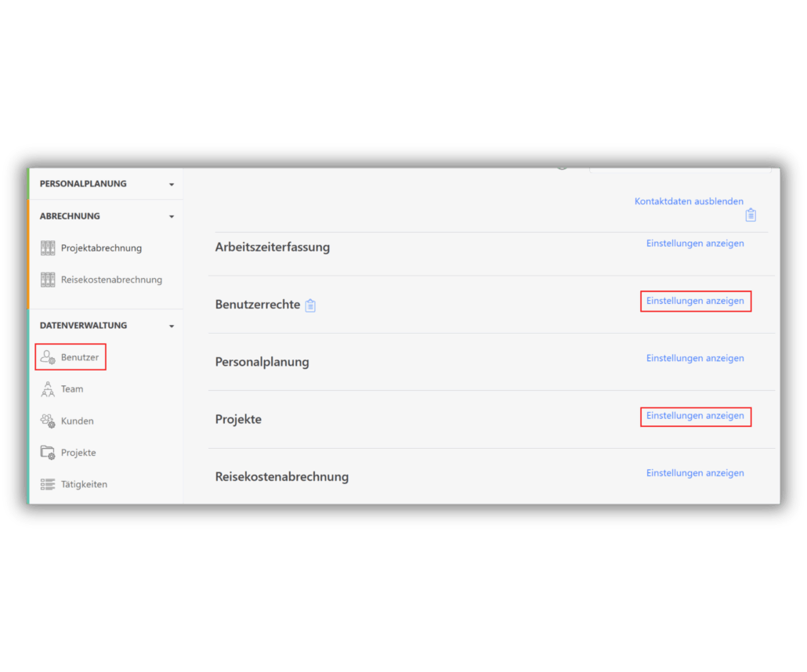Click the Reisekostenabrechnung sidebar icon
Viewport: 807px width, 672px height.
click(48, 280)
